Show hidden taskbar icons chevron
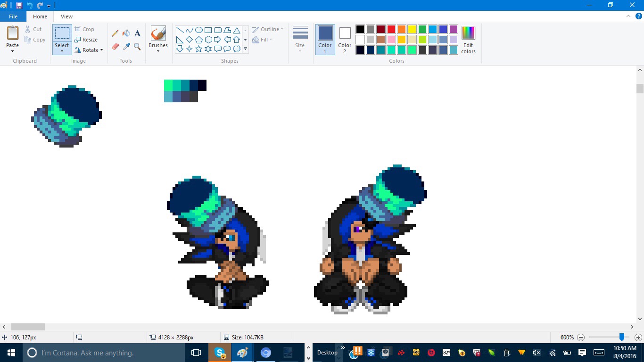The height and width of the screenshot is (362, 644). click(x=343, y=348)
